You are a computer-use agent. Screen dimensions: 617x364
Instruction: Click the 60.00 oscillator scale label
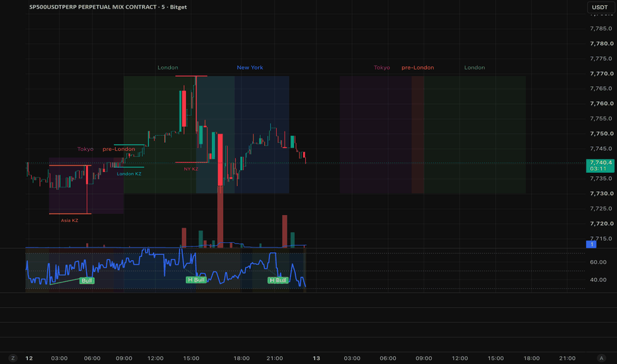click(x=598, y=262)
